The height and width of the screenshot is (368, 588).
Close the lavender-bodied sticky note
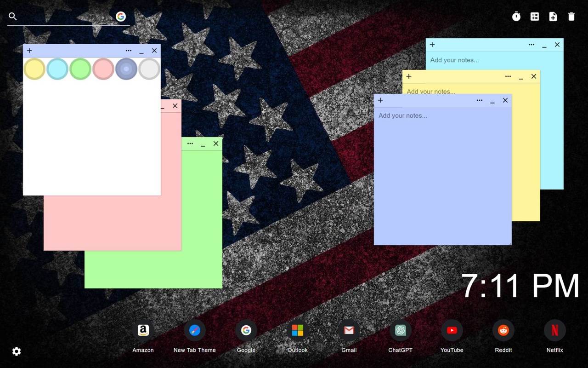pos(505,100)
